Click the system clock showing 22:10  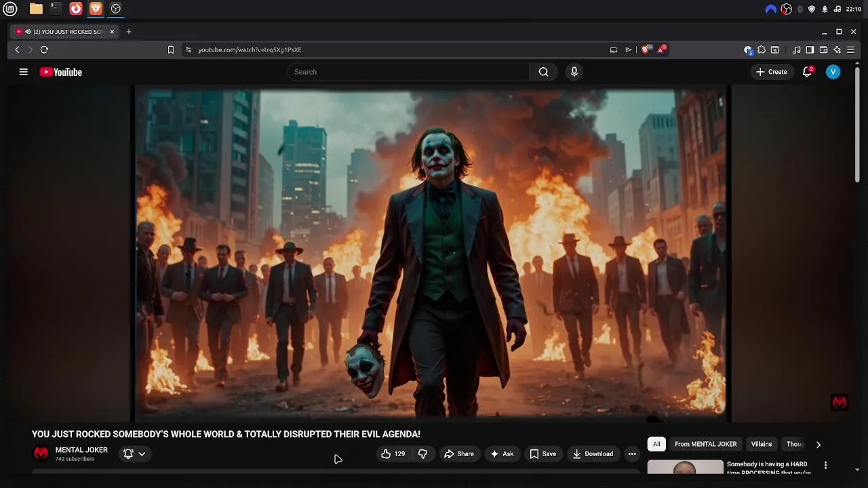[854, 9]
